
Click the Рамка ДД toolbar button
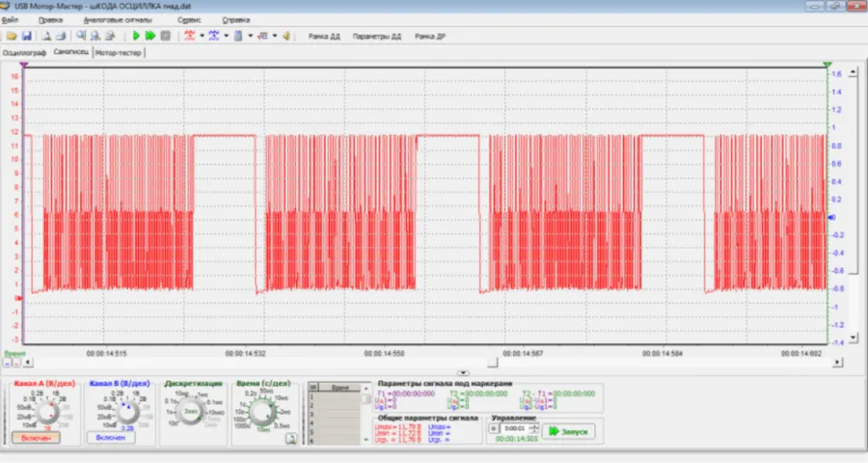(x=324, y=37)
